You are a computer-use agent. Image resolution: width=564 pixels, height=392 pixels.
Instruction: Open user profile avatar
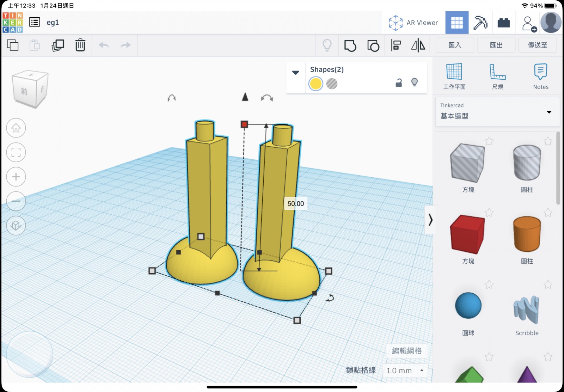click(x=551, y=23)
